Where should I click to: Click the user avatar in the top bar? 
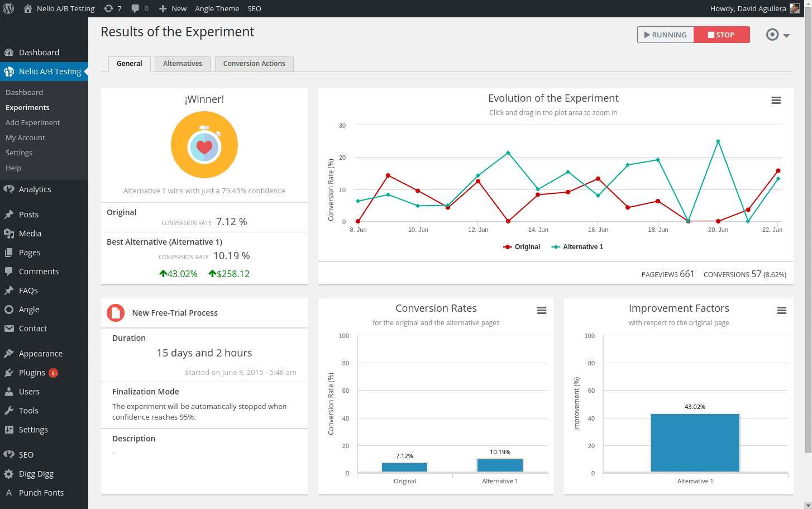click(795, 8)
